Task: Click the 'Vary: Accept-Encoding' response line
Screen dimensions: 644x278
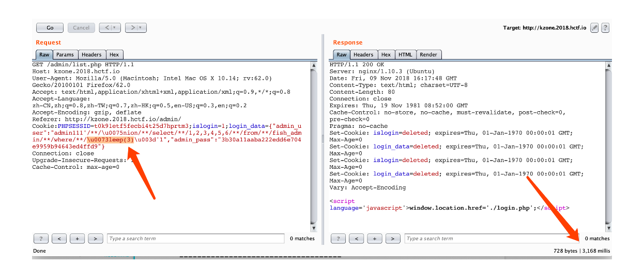Action: click(x=367, y=187)
